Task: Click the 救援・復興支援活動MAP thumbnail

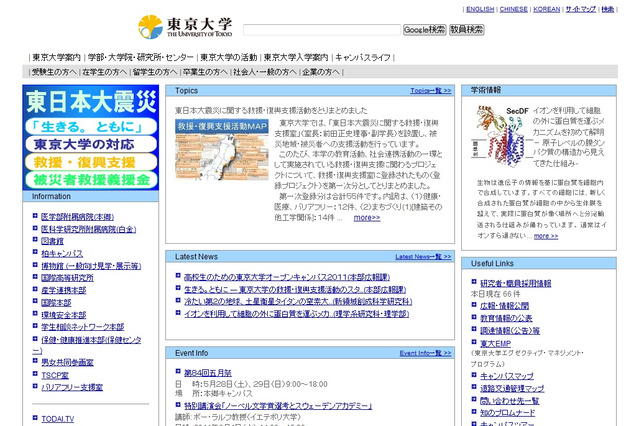Action: coord(222,149)
